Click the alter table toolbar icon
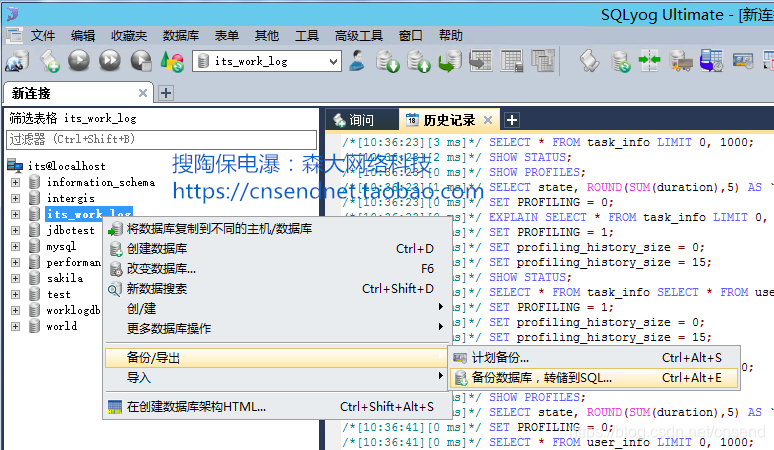Image resolution: width=774 pixels, height=450 pixels. [x=511, y=61]
